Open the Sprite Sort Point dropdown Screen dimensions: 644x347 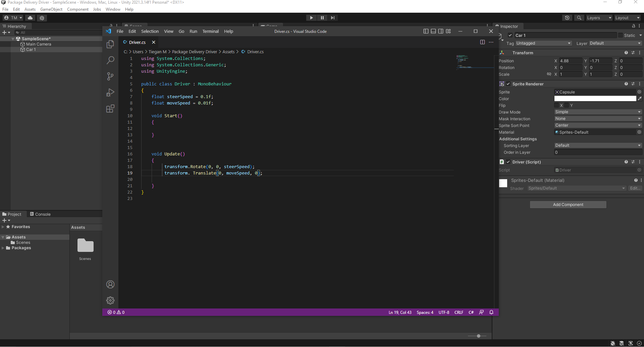tap(598, 125)
